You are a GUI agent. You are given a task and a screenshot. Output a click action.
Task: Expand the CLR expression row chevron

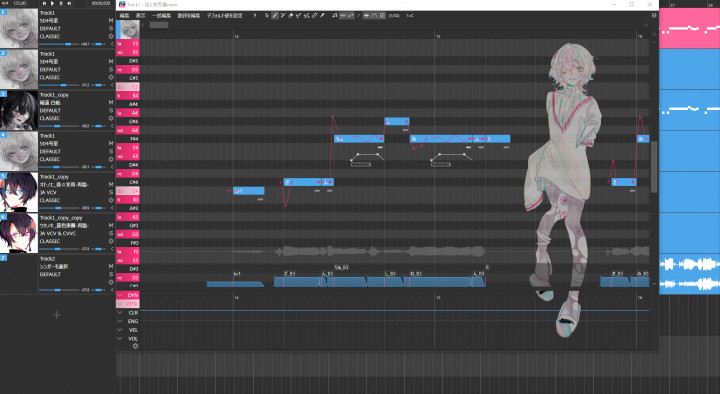(x=120, y=313)
